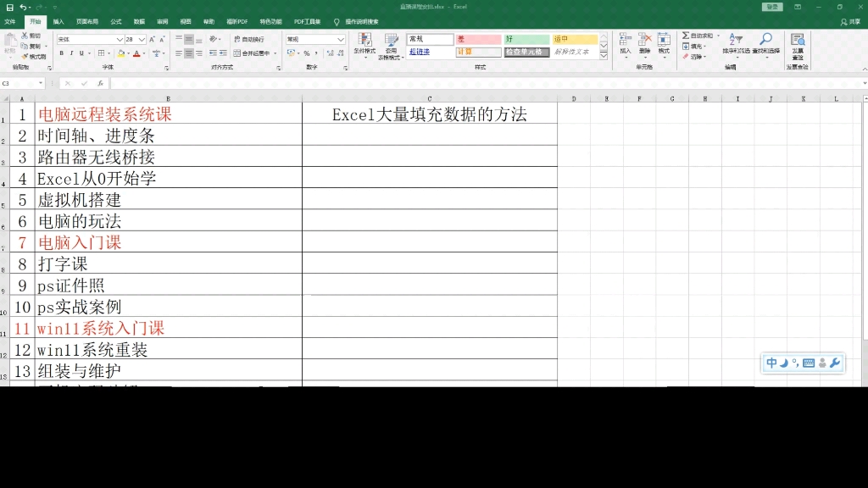Switch to the 公式 ribbon tab
Image resolution: width=868 pixels, height=488 pixels.
point(117,21)
